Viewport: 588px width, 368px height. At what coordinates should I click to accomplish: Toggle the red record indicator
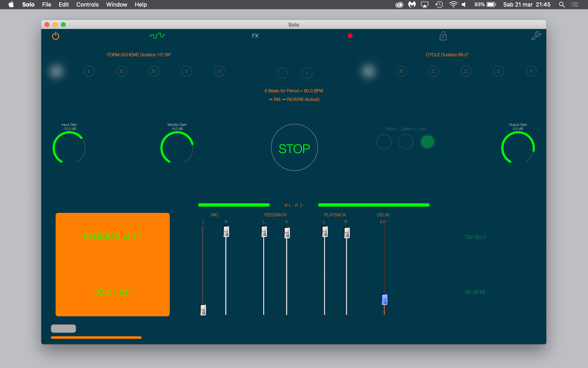[350, 36]
